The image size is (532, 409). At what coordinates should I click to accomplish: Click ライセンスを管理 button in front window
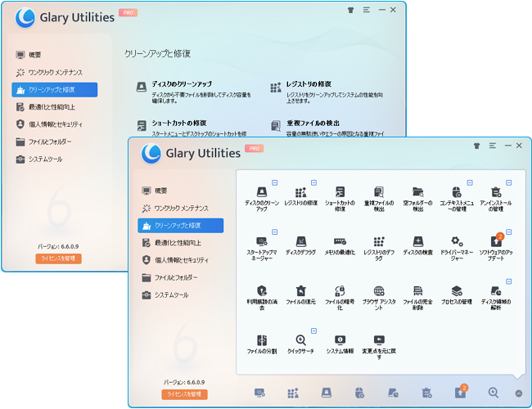[184, 394]
